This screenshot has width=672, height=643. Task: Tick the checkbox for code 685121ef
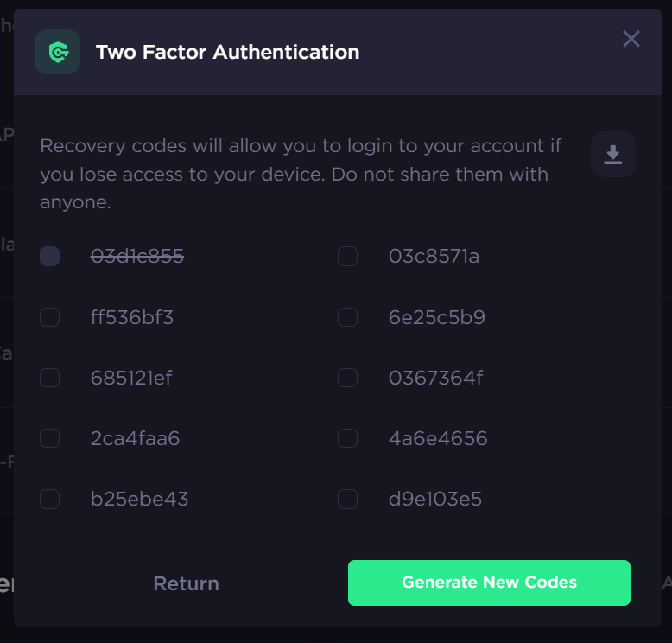50,378
